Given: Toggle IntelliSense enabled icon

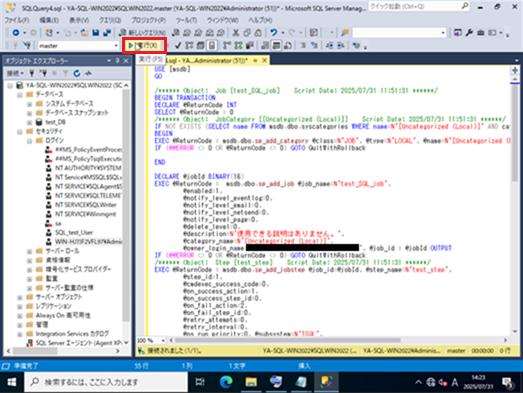Looking at the screenshot, I should click(212, 45).
